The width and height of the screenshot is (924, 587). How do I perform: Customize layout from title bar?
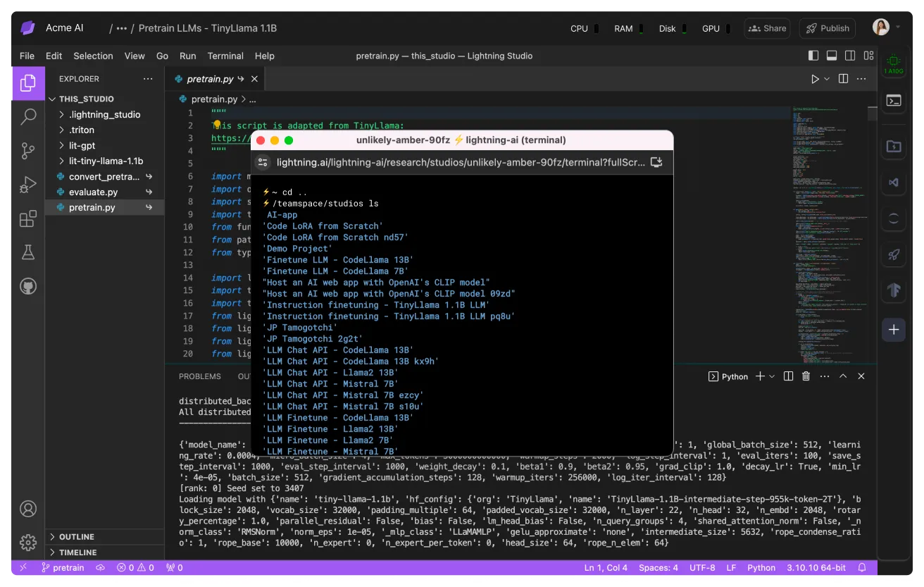pyautogui.click(x=868, y=56)
